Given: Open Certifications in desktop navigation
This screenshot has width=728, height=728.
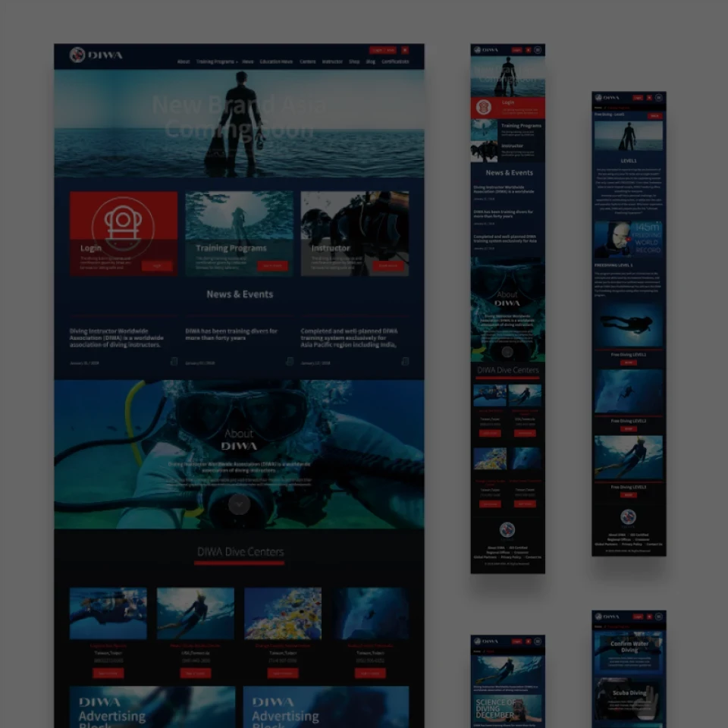Looking at the screenshot, I should tap(395, 61).
